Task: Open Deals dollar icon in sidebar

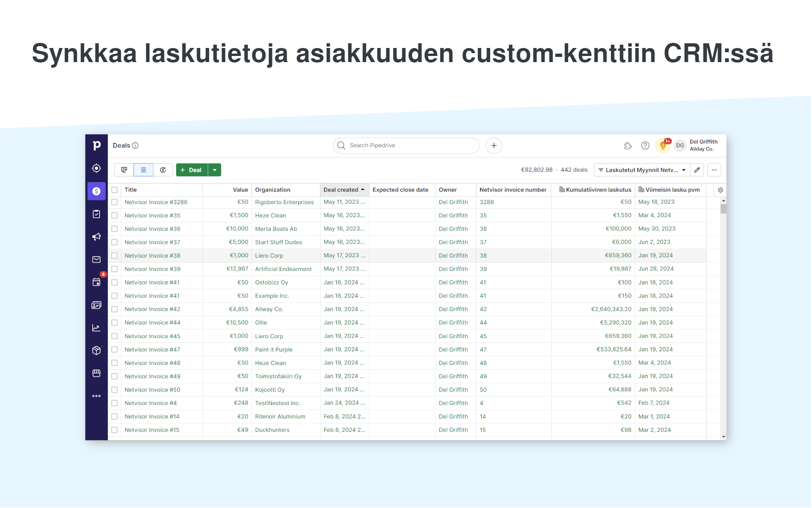Action: point(96,191)
